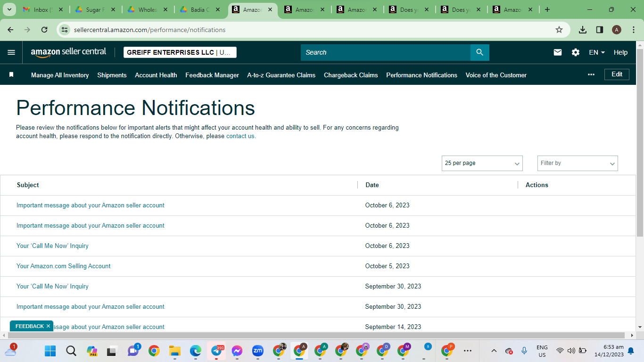Toggle the Chrome side panel icon

600,30
